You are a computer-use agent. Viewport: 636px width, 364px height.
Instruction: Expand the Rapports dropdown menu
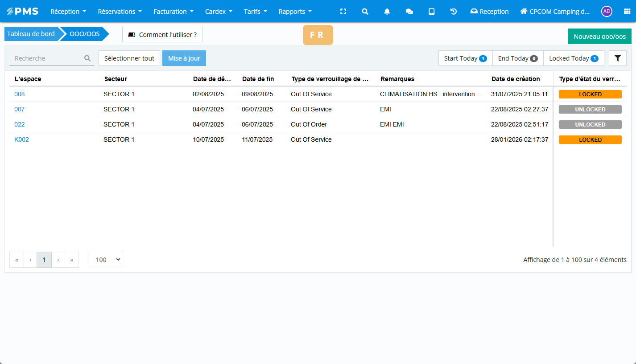pos(295,12)
